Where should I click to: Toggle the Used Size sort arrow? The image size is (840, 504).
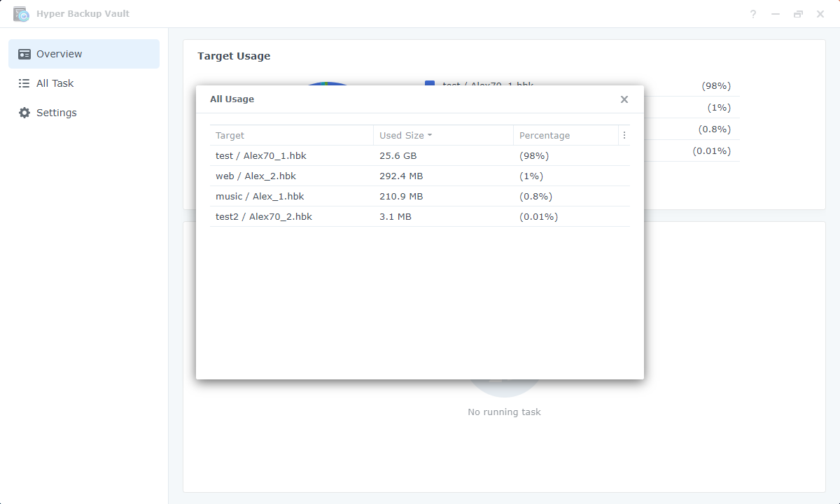[430, 135]
